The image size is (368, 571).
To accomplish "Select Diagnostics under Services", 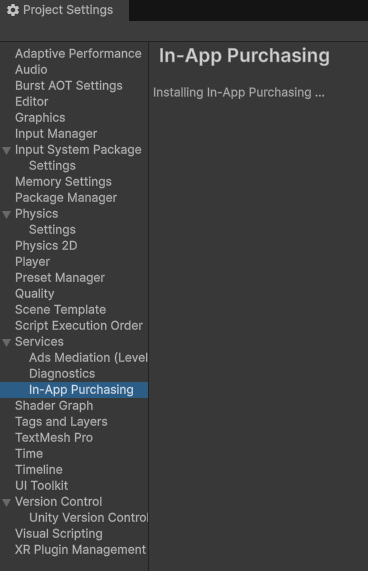I will coord(62,374).
